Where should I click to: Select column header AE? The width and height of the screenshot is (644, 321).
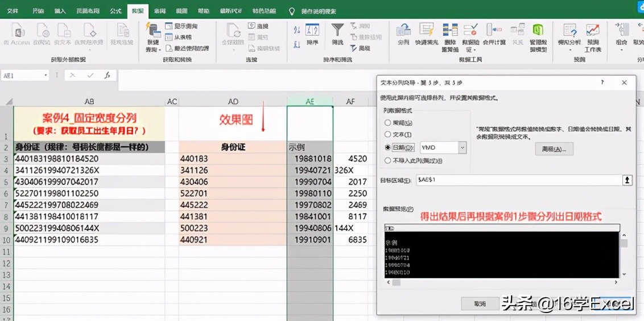[309, 101]
